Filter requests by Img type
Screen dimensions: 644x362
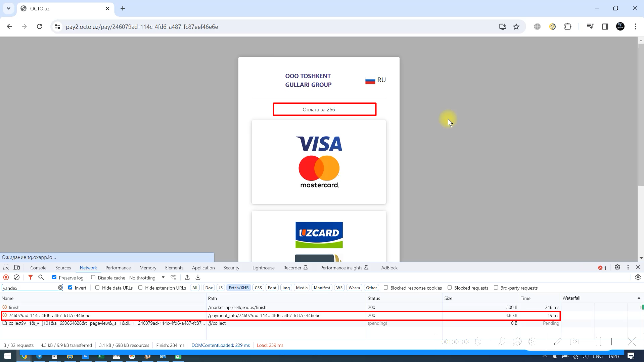[x=286, y=288]
